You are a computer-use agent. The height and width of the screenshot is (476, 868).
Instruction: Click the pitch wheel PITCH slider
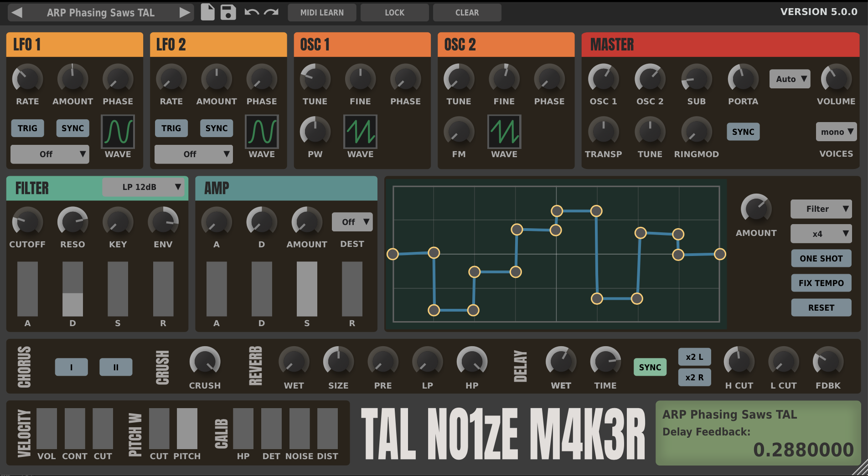[x=187, y=429]
